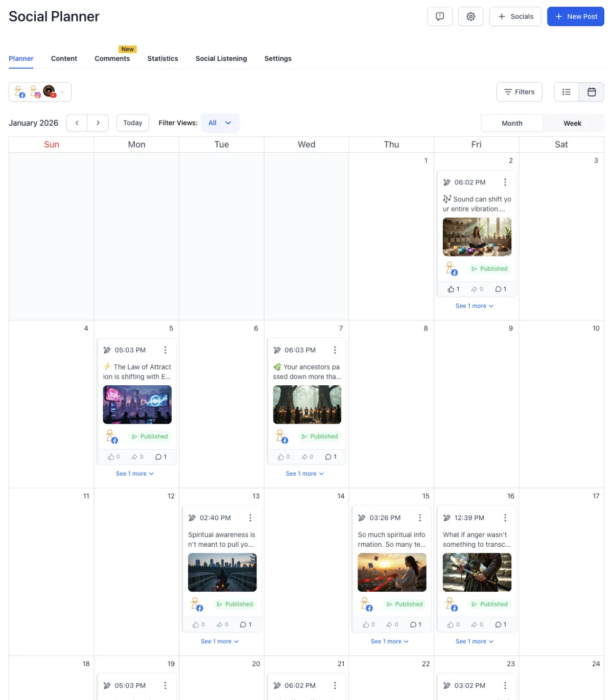Open the social accounts selector dropdown
This screenshot has height=700, width=613.
(40, 92)
